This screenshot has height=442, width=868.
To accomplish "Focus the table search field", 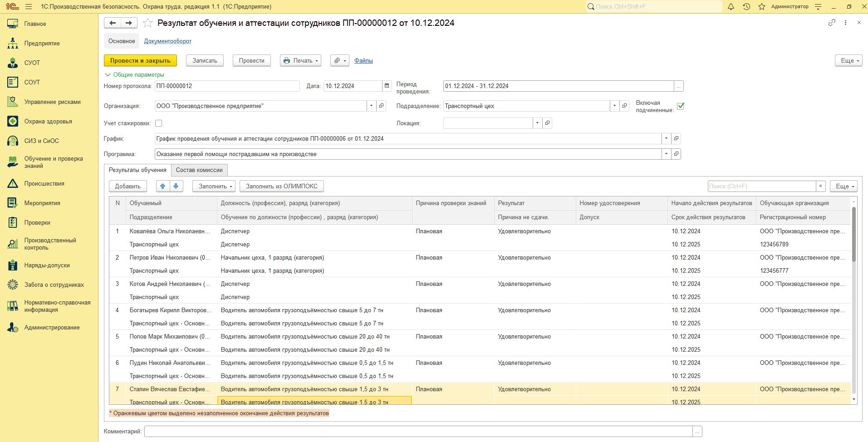I will tap(761, 186).
